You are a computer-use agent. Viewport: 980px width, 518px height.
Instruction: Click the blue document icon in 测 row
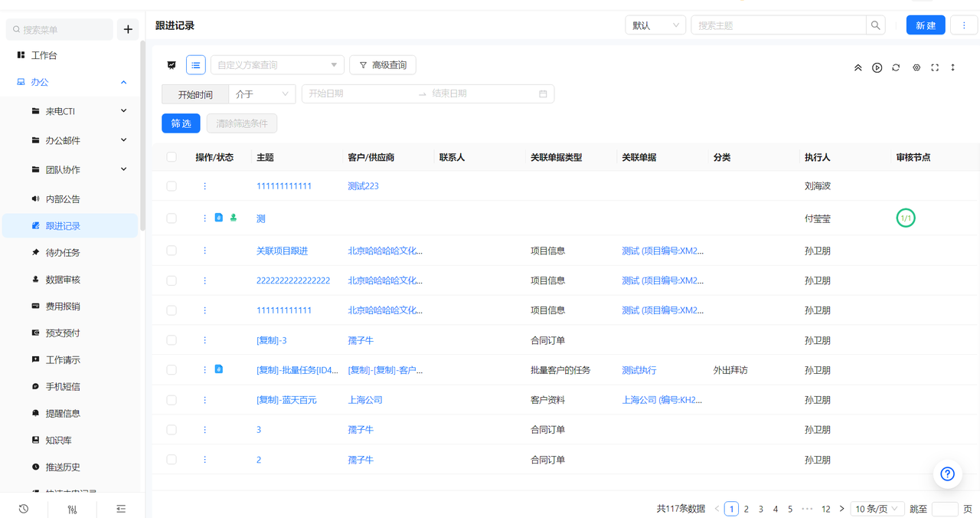tap(219, 218)
